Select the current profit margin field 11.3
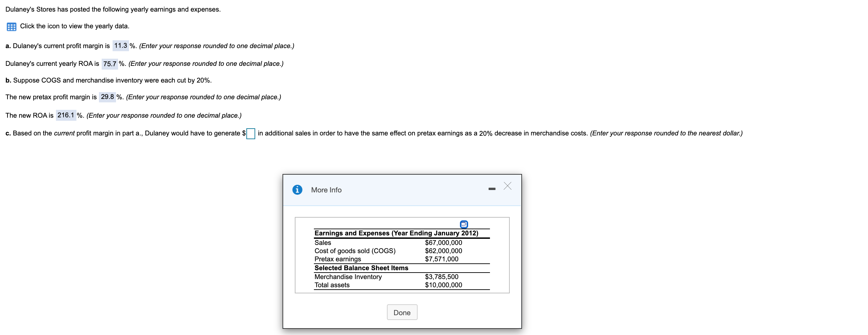The width and height of the screenshot is (868, 335). pos(121,46)
